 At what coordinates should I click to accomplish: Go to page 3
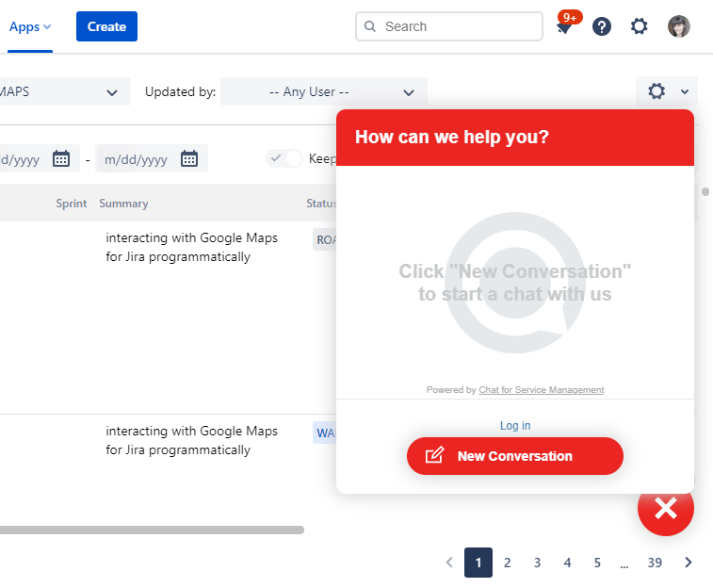[x=538, y=563]
